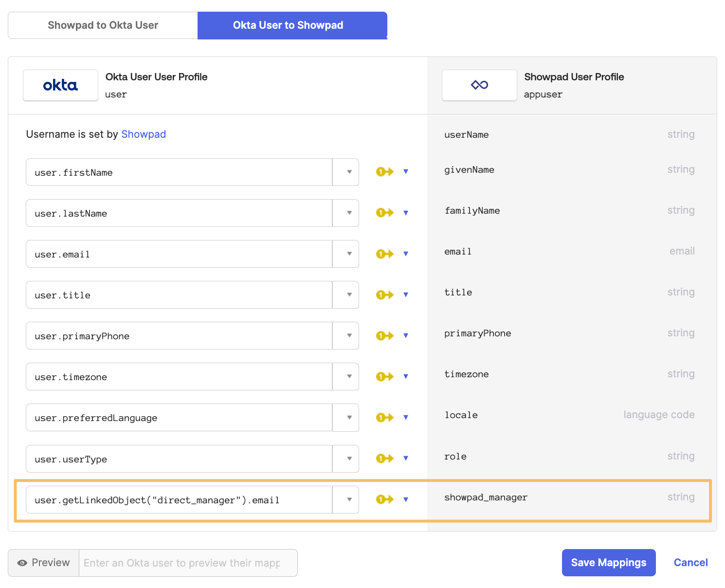Click the Showpad infinity logo tile
This screenshot has width=725, height=588.
479,85
